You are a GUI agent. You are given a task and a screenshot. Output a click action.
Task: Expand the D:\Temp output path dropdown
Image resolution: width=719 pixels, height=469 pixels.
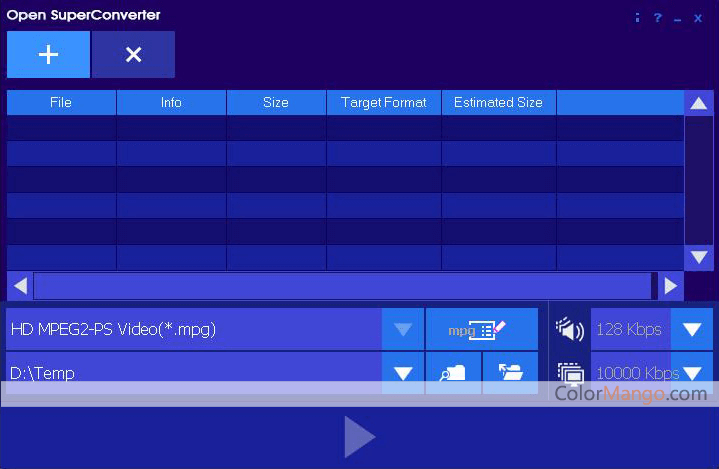(x=403, y=373)
